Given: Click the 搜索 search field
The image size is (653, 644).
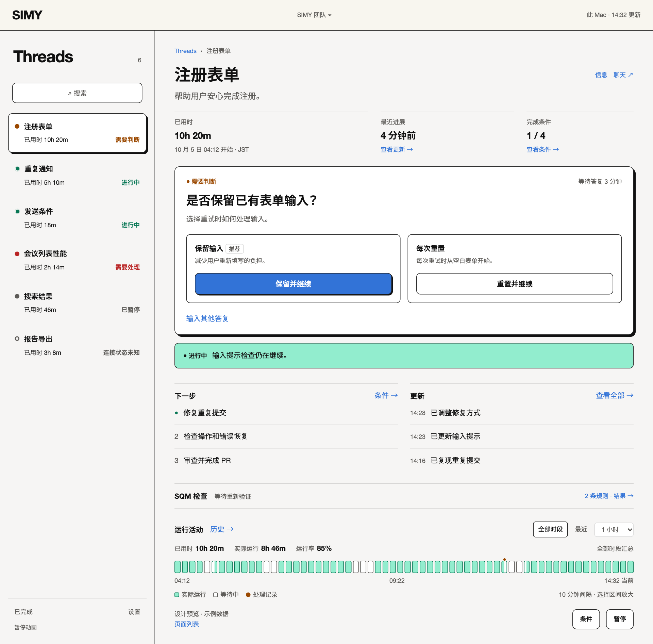Looking at the screenshot, I should pos(77,93).
